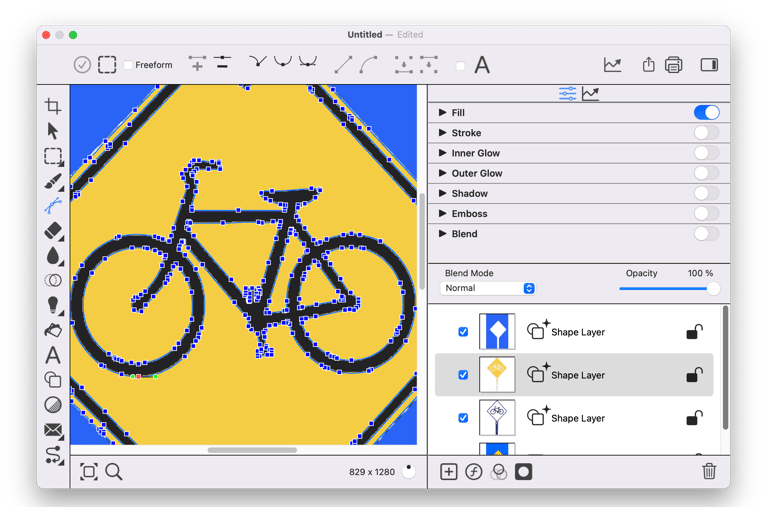Click the Opacity slider handle
This screenshot has width=768, height=507.
click(x=713, y=289)
